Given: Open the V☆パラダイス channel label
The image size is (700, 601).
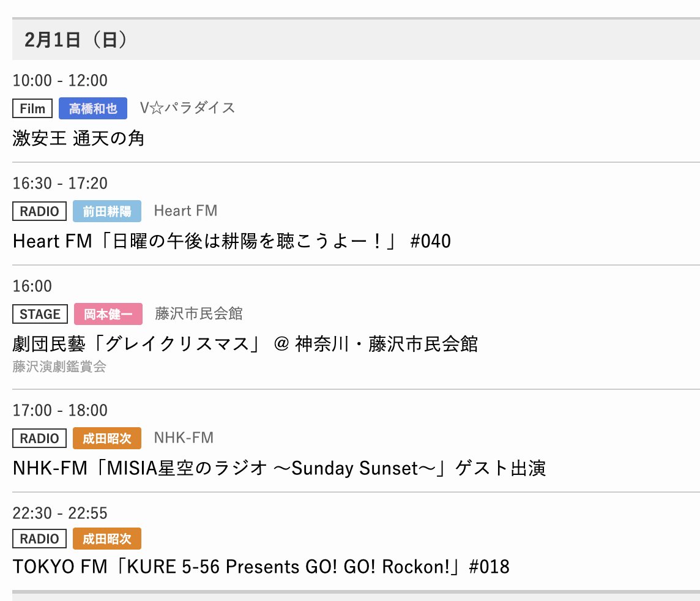Looking at the screenshot, I should pyautogui.click(x=187, y=108).
